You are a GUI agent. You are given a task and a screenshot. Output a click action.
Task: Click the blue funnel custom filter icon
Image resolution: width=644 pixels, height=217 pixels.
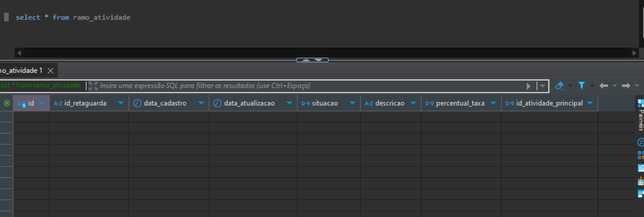click(581, 86)
